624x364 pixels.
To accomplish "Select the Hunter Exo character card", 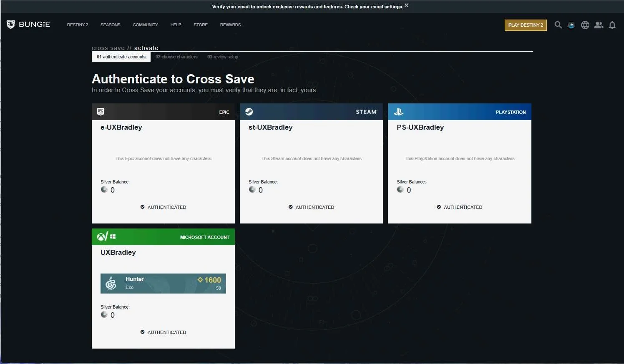I will 163,284.
